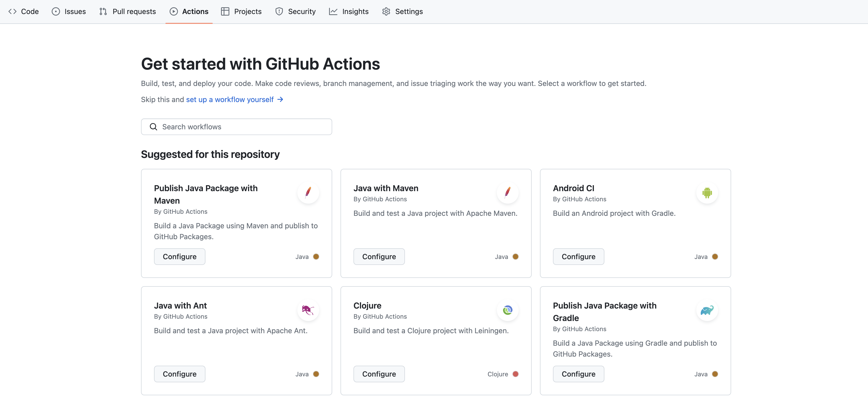
Task: Click the Settings gear icon
Action: tap(386, 11)
